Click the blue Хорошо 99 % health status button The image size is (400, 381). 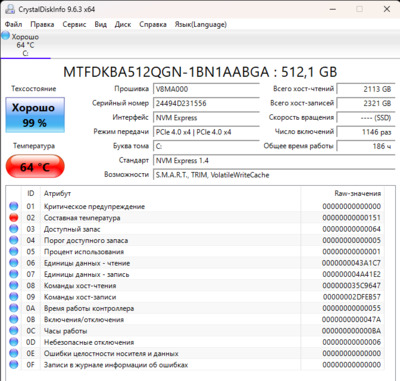35,115
